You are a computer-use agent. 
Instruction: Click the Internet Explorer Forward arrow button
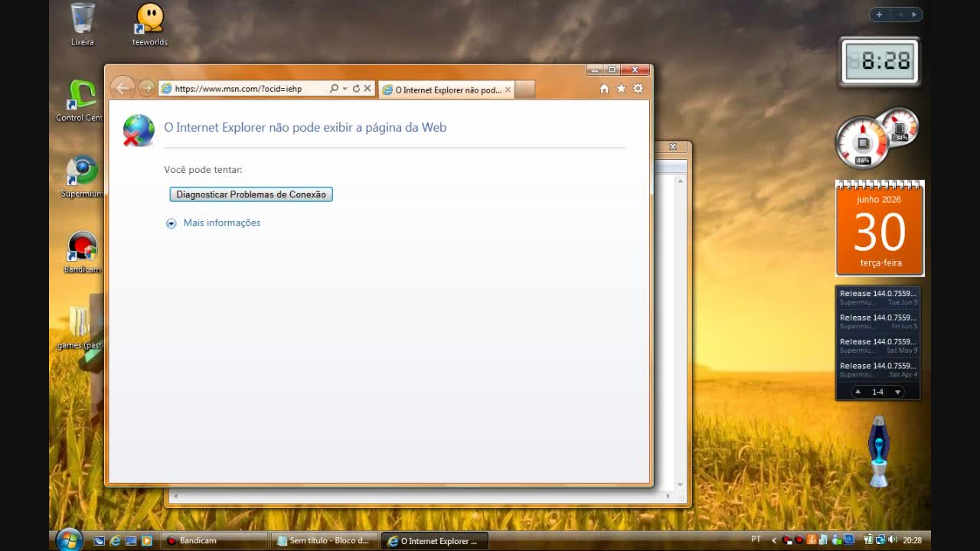[146, 89]
